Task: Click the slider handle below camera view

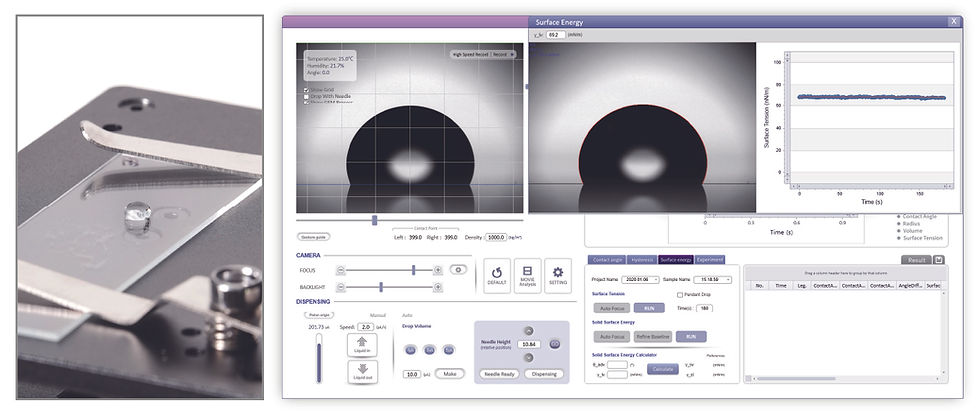Action: coord(374,220)
